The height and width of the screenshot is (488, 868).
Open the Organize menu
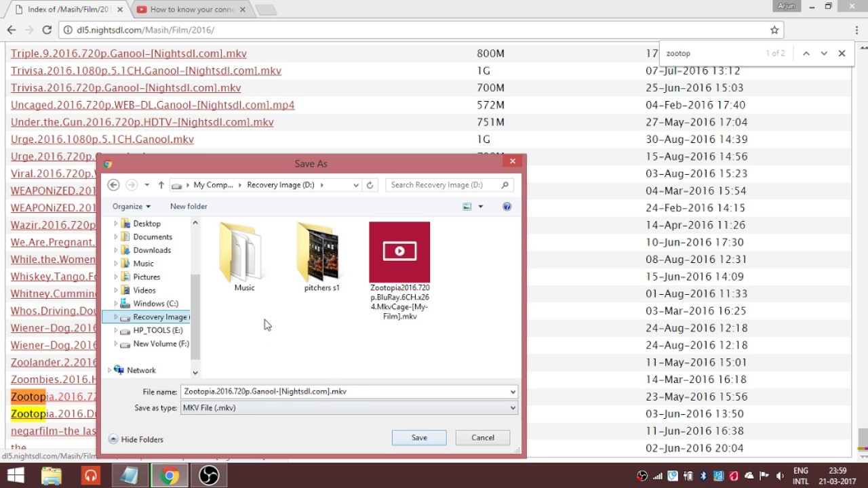(131, 206)
